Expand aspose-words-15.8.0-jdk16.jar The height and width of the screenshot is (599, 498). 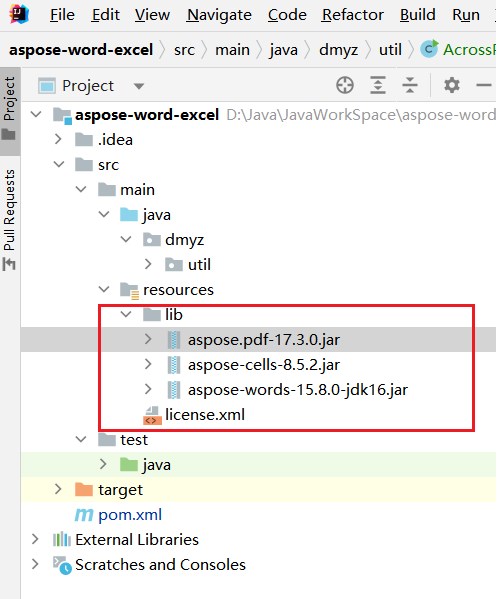[x=148, y=389]
